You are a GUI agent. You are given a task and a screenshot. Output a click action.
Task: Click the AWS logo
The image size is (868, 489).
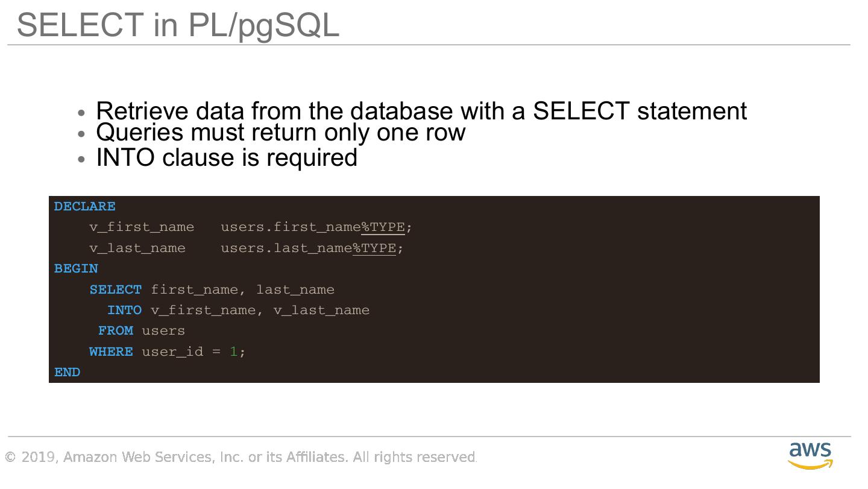[810, 455]
